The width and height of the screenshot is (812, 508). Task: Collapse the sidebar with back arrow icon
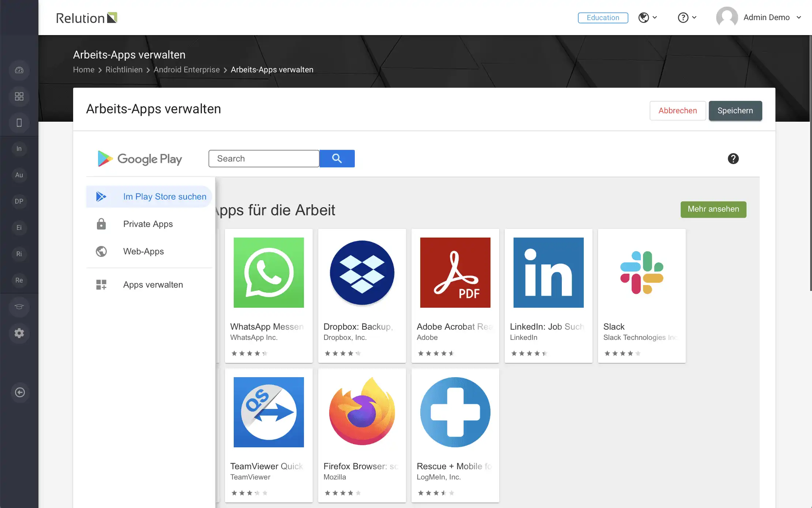[20, 392]
